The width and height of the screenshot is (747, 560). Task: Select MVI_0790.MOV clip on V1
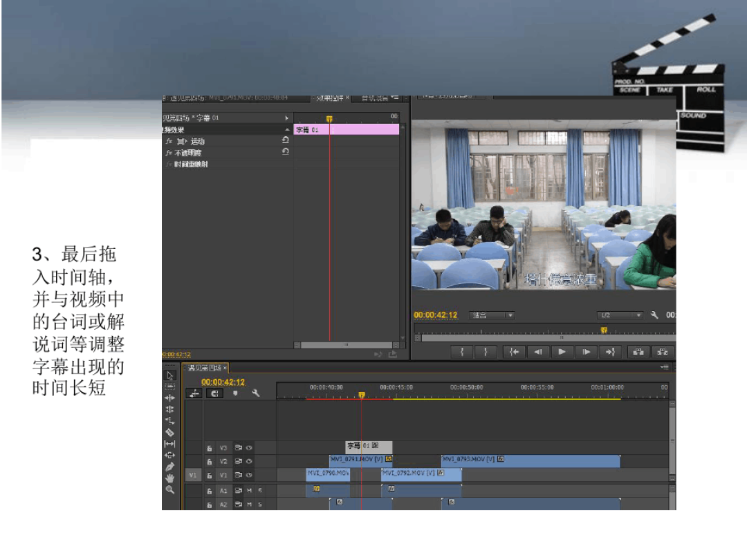328,474
